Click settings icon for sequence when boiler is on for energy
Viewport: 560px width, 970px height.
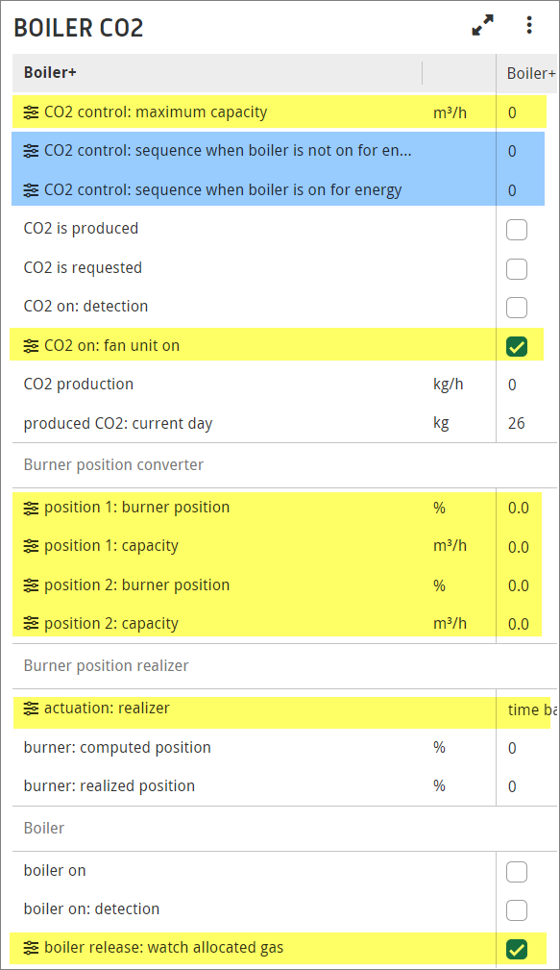[31, 190]
